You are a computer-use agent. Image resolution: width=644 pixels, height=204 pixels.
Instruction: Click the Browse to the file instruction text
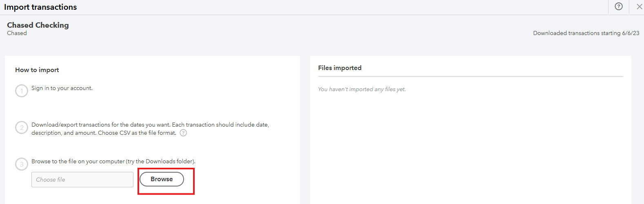coord(113,161)
